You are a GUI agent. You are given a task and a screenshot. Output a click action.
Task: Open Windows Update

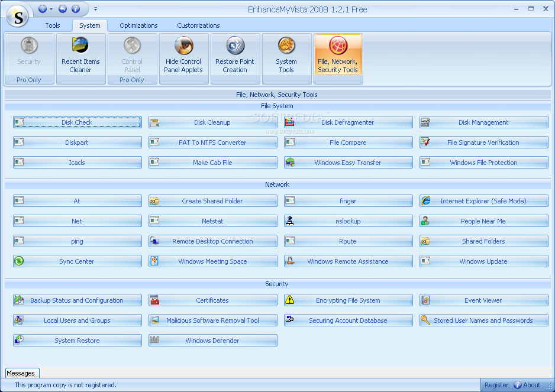point(484,261)
